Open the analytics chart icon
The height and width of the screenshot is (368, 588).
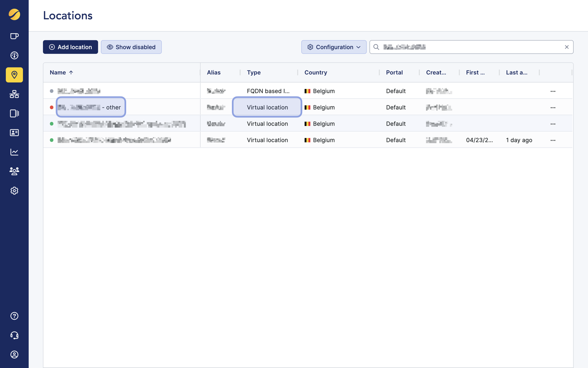pyautogui.click(x=14, y=152)
